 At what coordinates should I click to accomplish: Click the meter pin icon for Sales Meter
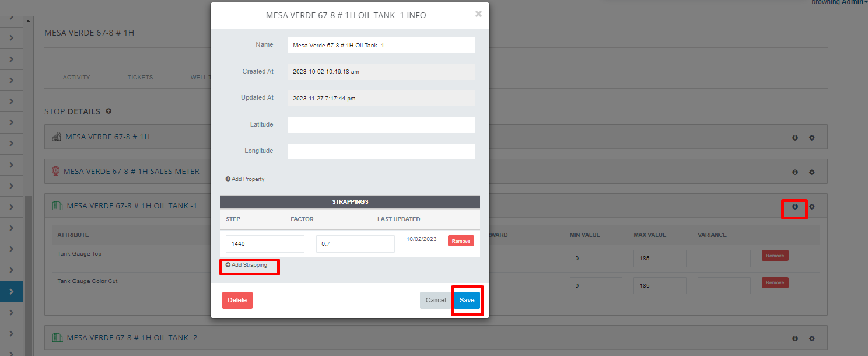(56, 171)
